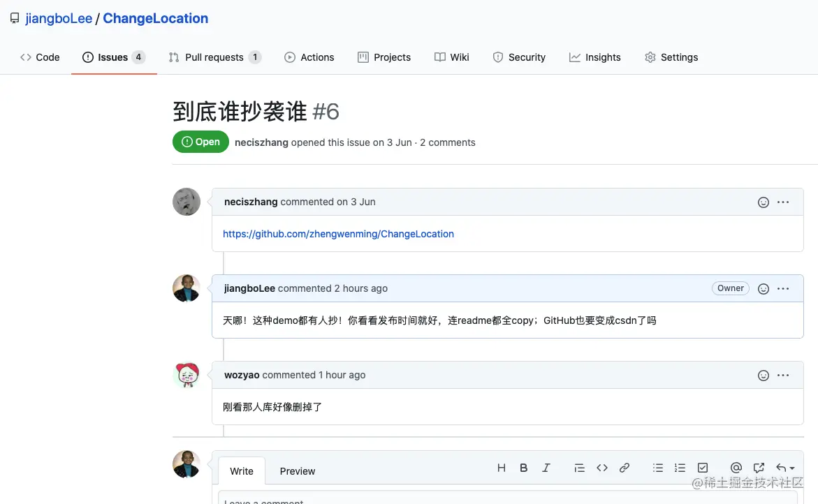Insert a quote block
This screenshot has height=504, width=818.
coord(579,468)
